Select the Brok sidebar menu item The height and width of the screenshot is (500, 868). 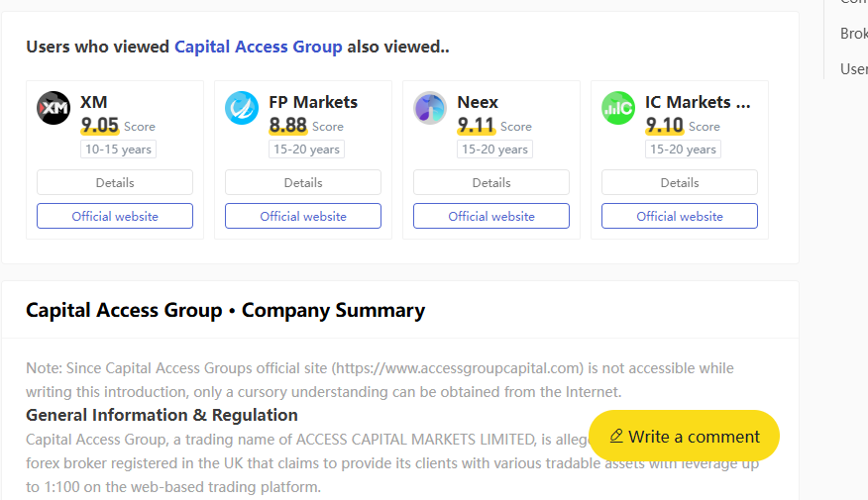click(x=853, y=34)
